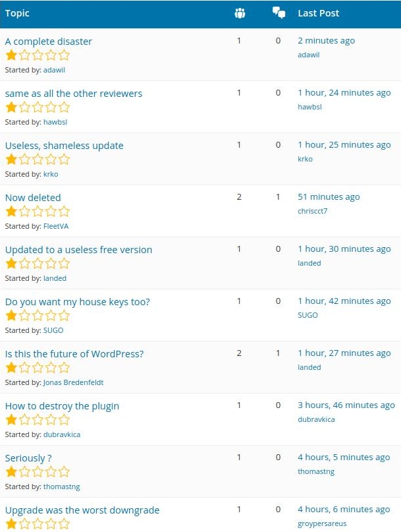
Task: Click the 'Last Post' column header
Action: coord(319,13)
